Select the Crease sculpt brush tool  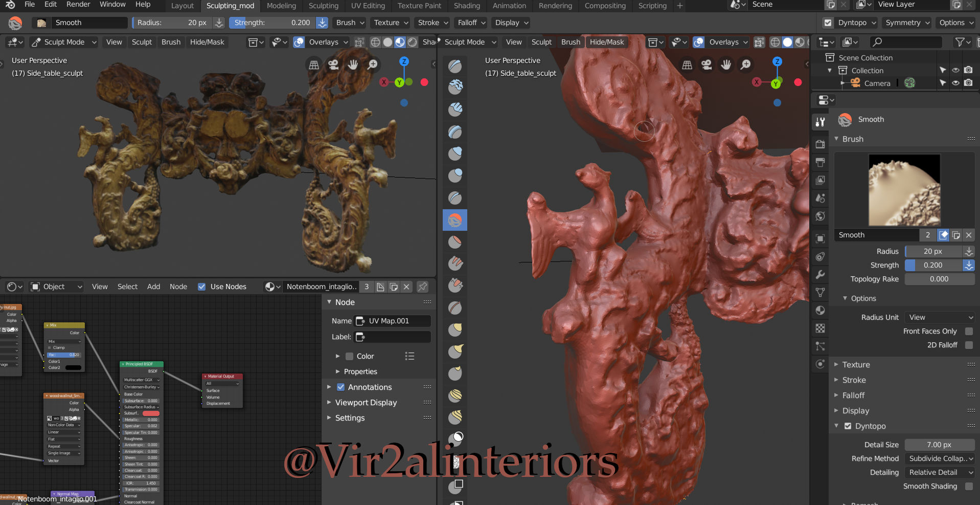pos(455,198)
